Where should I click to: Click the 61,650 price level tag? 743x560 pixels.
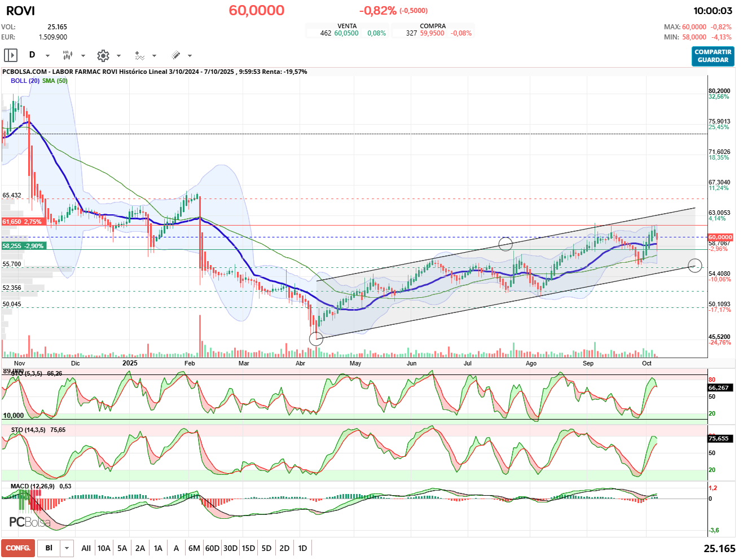[23, 222]
